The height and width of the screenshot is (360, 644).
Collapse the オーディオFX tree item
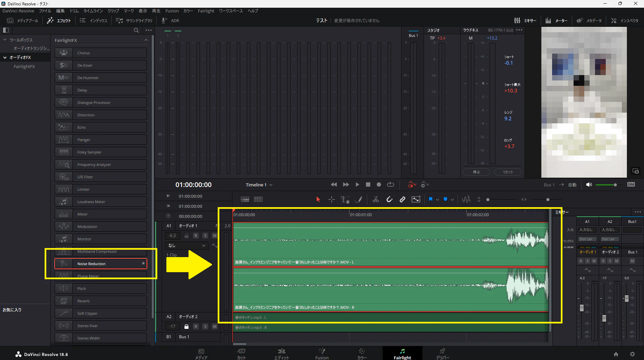[5, 58]
